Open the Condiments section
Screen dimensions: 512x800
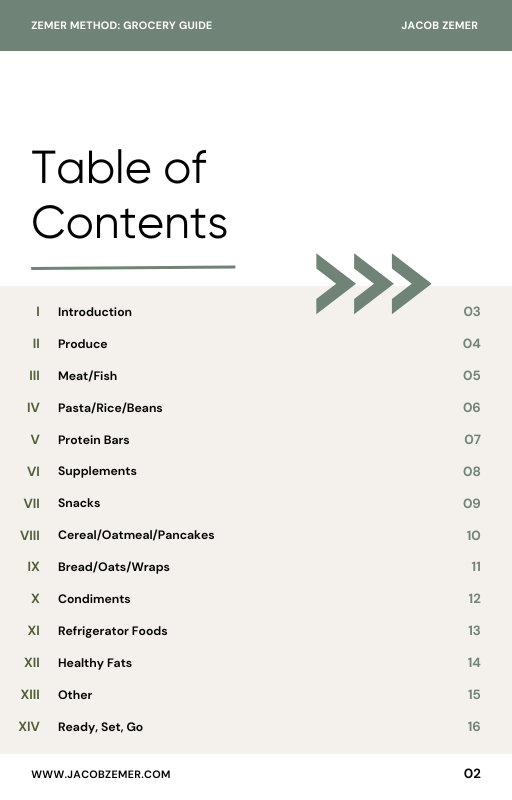(x=94, y=599)
